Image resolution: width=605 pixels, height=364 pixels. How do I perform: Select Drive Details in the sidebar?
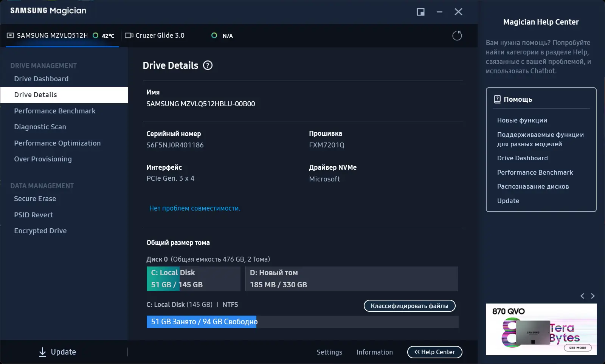coord(64,95)
